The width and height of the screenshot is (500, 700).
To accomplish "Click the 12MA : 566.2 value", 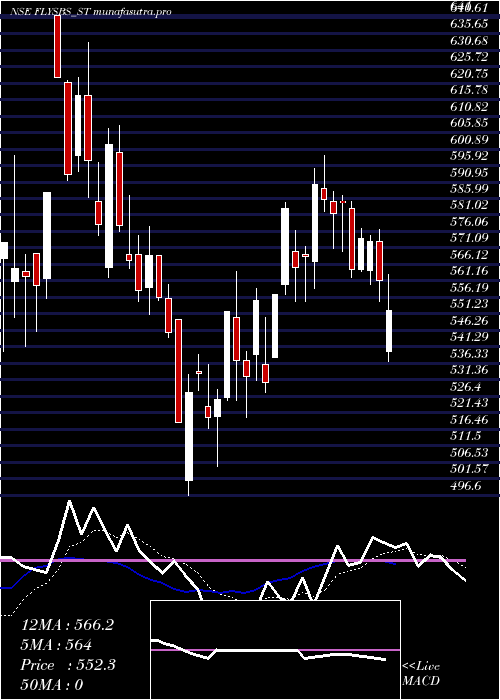I will (x=67, y=625).
